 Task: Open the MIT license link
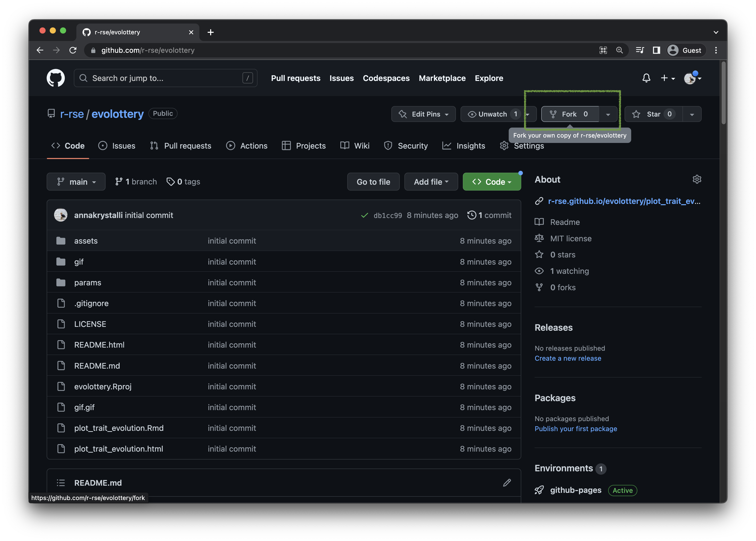[x=570, y=238]
